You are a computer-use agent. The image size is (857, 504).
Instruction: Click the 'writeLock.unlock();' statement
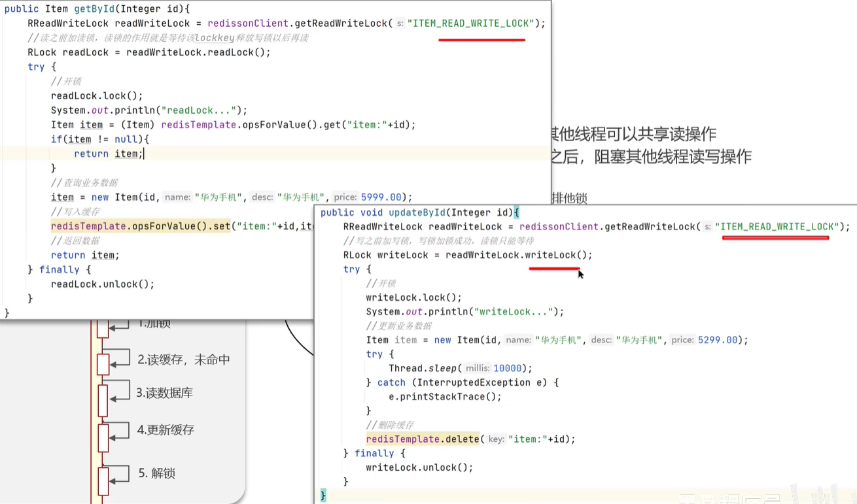click(419, 467)
